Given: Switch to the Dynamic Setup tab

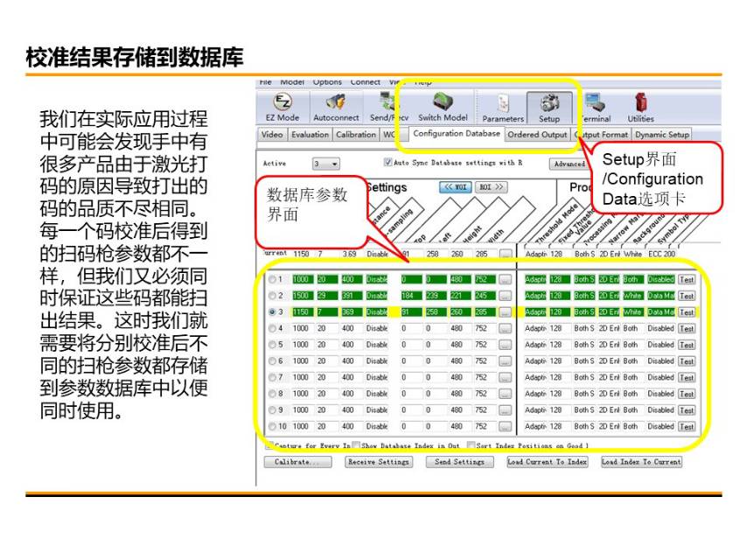Looking at the screenshot, I should click(x=662, y=135).
